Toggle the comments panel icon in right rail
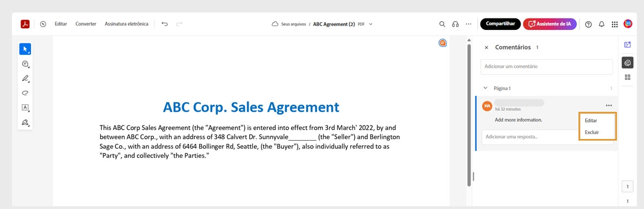The width and height of the screenshot is (644, 209). coord(627,62)
